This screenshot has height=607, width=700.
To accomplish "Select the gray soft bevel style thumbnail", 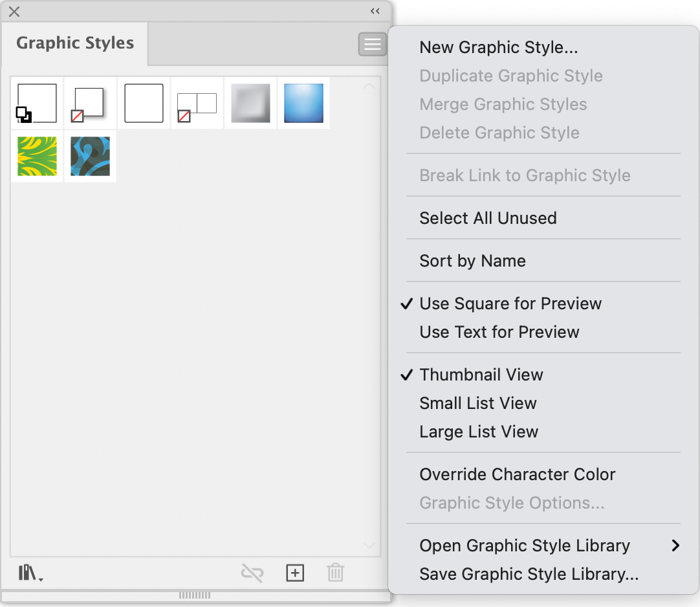I will coord(250,103).
